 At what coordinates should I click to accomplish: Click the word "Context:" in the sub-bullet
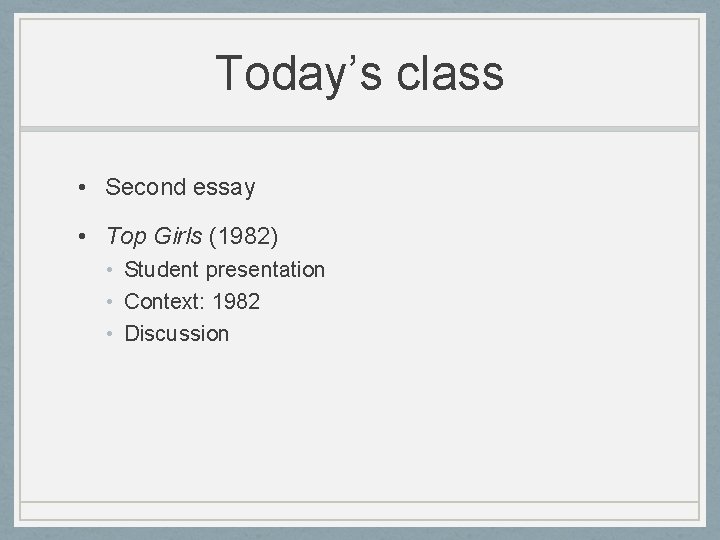164,302
